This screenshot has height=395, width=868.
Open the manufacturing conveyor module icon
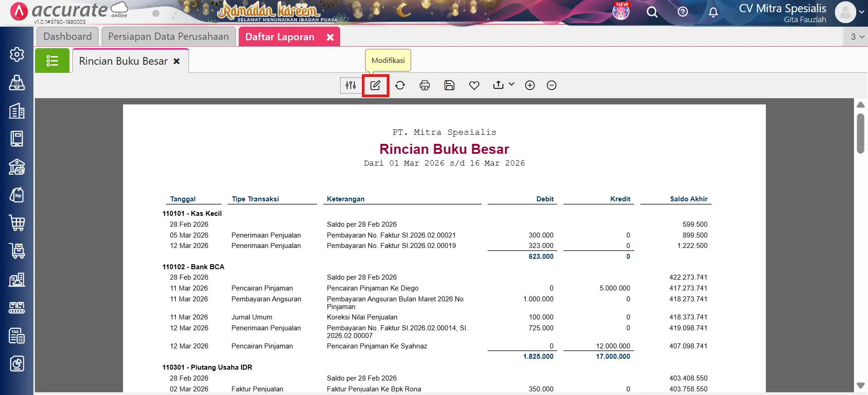coord(17,308)
